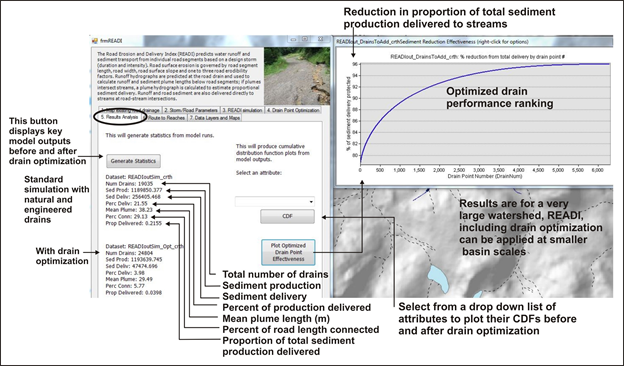
Task: Go to 4. Drain Point Optimization tab
Action: click(293, 110)
